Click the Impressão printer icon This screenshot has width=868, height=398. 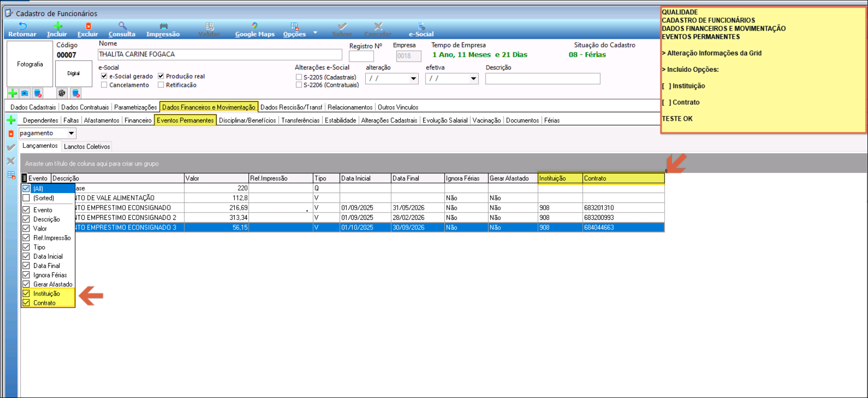pos(164,27)
